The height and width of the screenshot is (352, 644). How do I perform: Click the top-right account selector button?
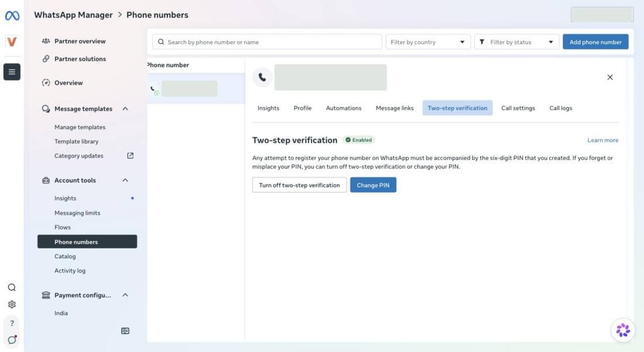602,15
